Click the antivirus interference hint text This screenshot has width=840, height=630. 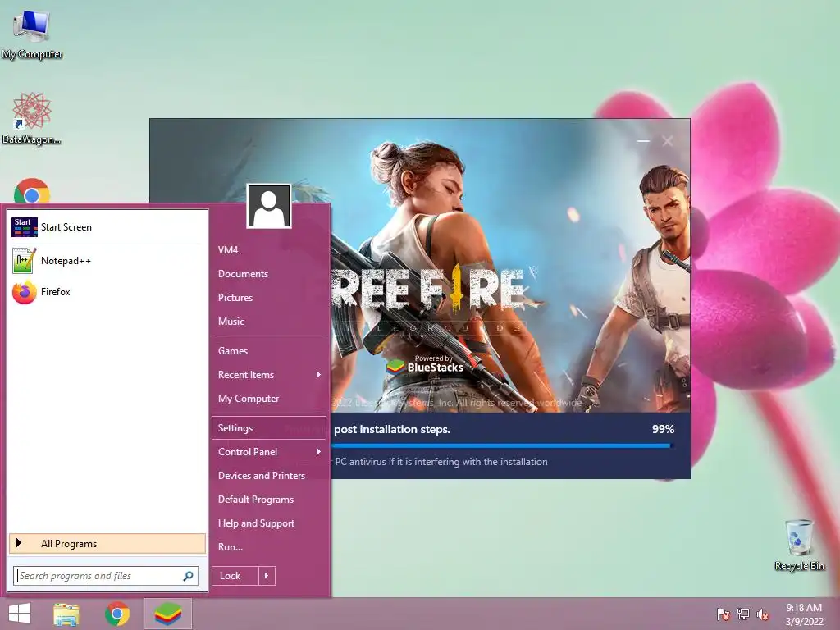(x=441, y=462)
